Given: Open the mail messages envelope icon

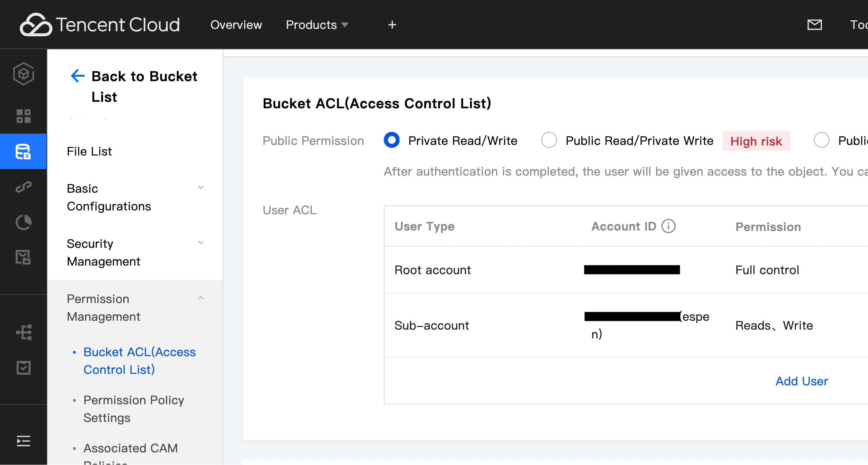Looking at the screenshot, I should [815, 24].
